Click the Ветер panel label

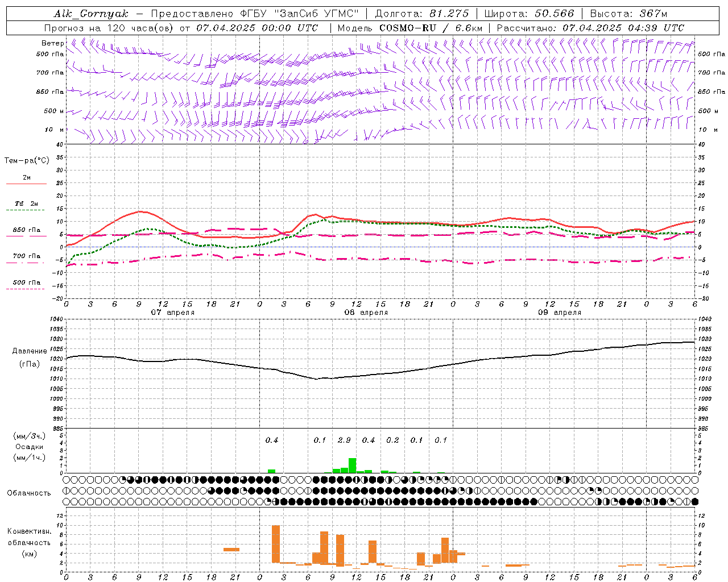tap(52, 43)
